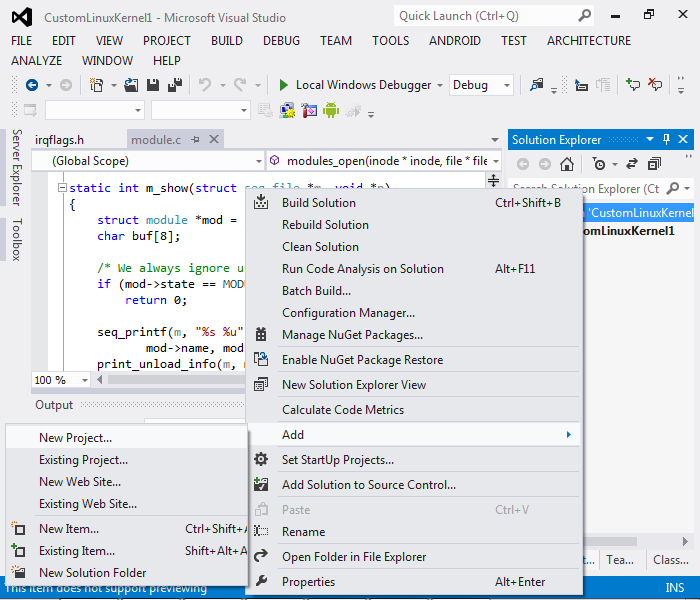Click Solution Explorer Collapse All icon
Image resolution: width=700 pixels, height=600 pixels.
[x=654, y=164]
